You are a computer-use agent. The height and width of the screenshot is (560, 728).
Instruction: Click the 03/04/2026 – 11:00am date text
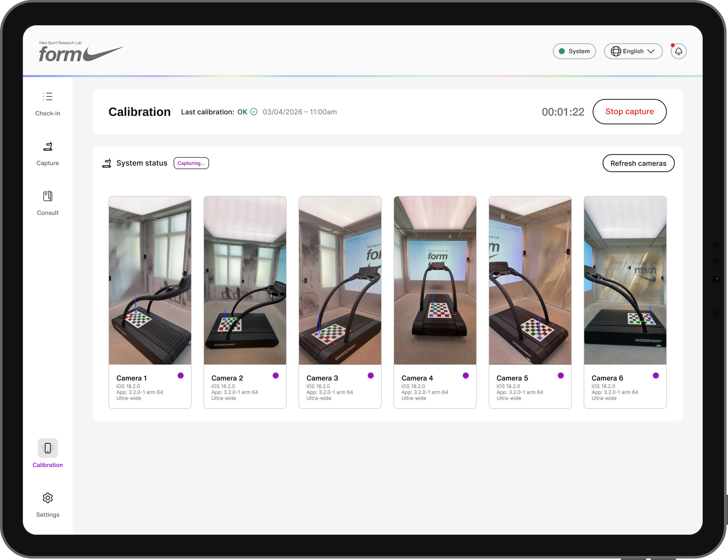[x=300, y=112]
